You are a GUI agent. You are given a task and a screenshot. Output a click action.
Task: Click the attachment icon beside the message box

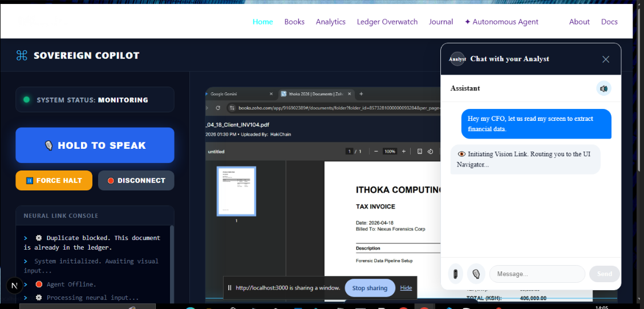point(456,274)
